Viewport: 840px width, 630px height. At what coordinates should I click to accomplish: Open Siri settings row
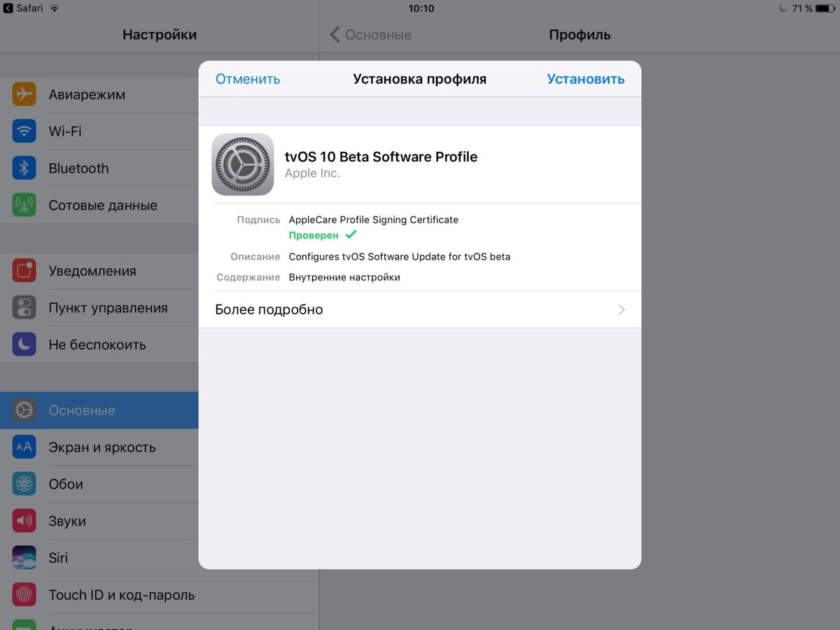click(99, 558)
